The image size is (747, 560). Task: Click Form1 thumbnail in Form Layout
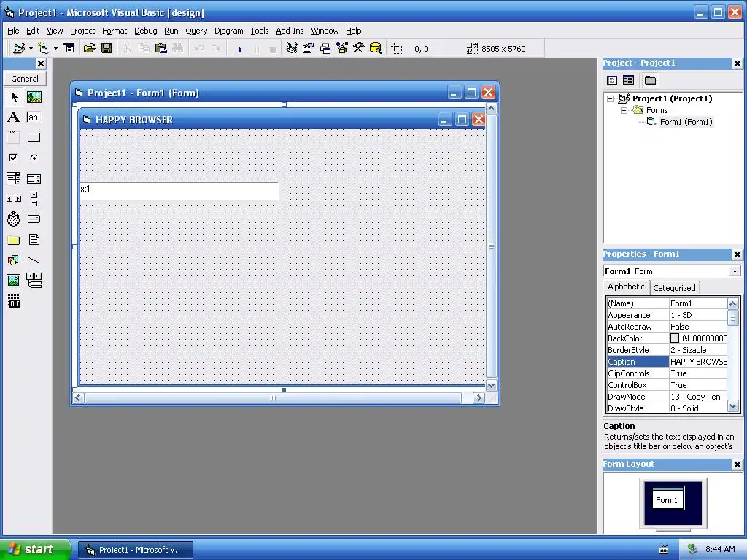pyautogui.click(x=667, y=498)
